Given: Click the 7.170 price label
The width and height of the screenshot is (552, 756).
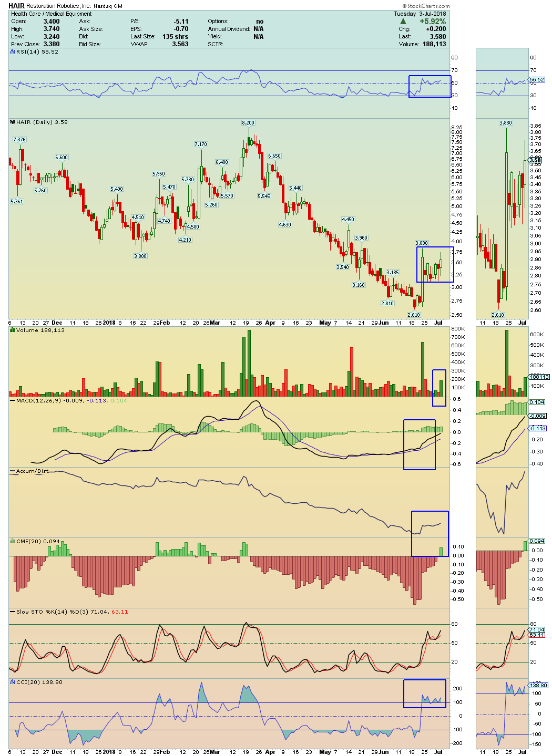Looking at the screenshot, I should coord(201,144).
